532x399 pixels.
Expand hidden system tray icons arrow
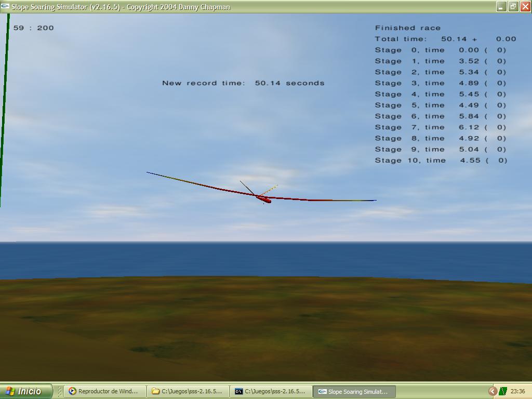coord(493,391)
